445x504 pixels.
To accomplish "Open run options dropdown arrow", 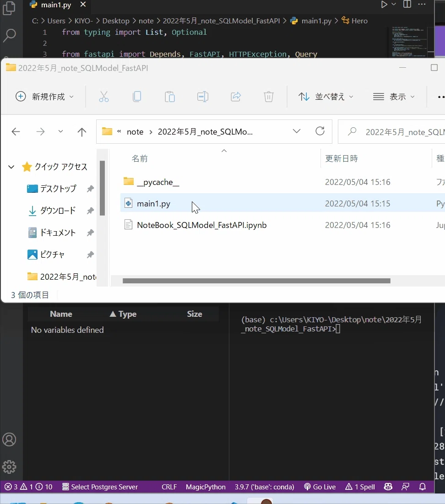I will coord(394,5).
